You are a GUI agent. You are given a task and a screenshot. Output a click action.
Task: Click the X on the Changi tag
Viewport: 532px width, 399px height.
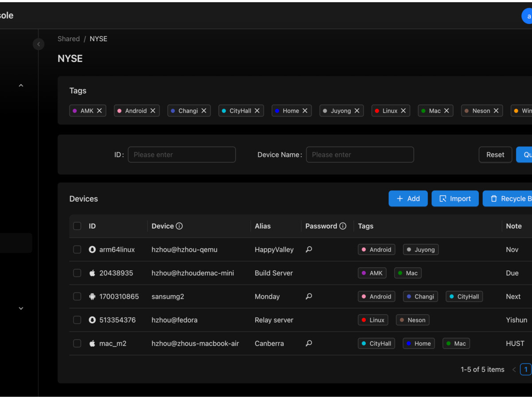tap(204, 111)
